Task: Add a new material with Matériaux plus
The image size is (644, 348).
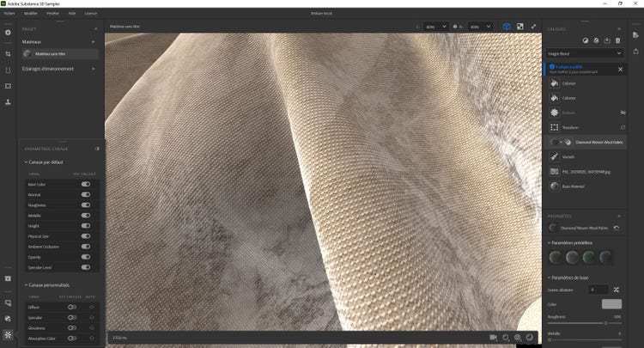Action: (94, 42)
